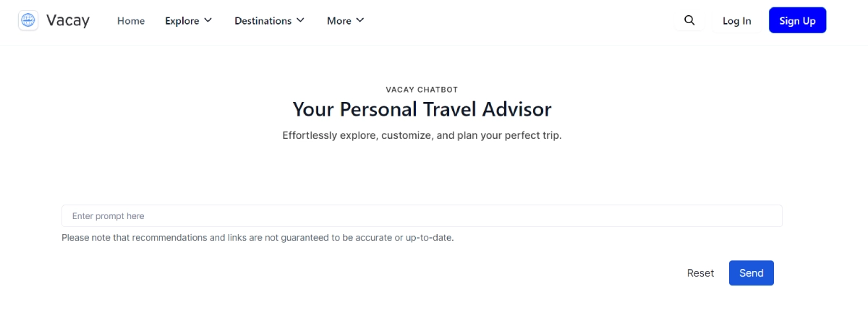Click the Explore chevron arrow
Screen dimensions: 868x326
[208, 20]
